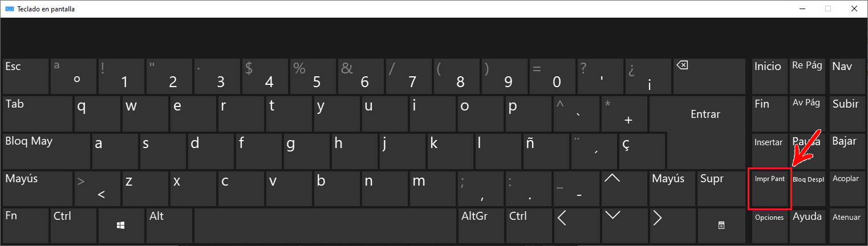Screen dimensions: 868x246
Task: Open the Opciones keyboard settings
Action: pos(769,225)
